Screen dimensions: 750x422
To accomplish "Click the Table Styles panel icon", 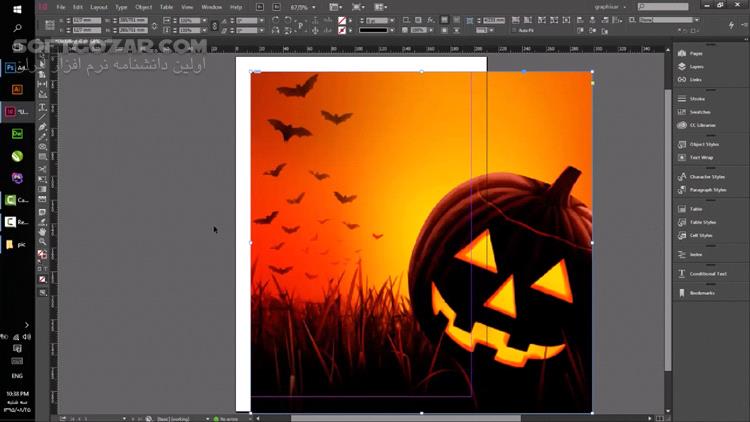I will (x=682, y=222).
